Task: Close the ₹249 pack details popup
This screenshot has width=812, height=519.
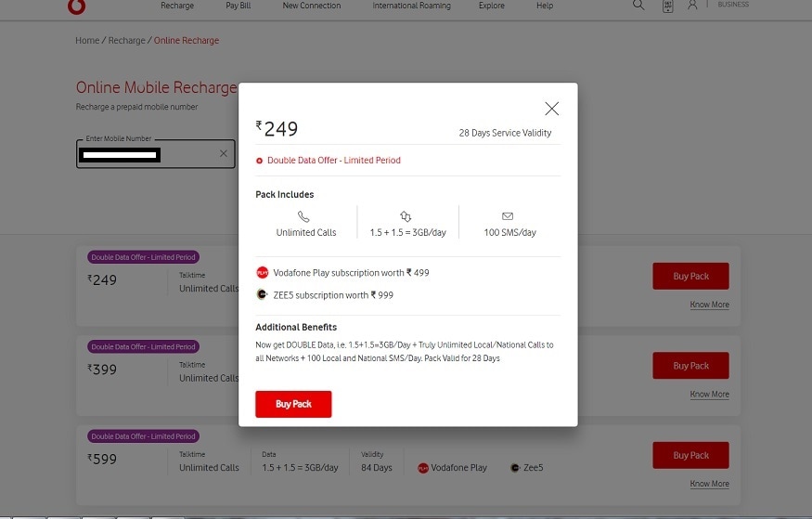Action: 552,109
